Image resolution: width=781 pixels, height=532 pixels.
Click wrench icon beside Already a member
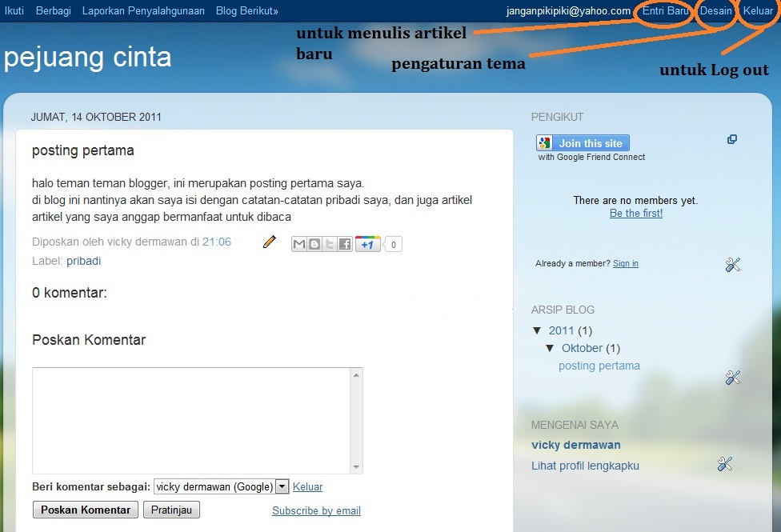733,265
